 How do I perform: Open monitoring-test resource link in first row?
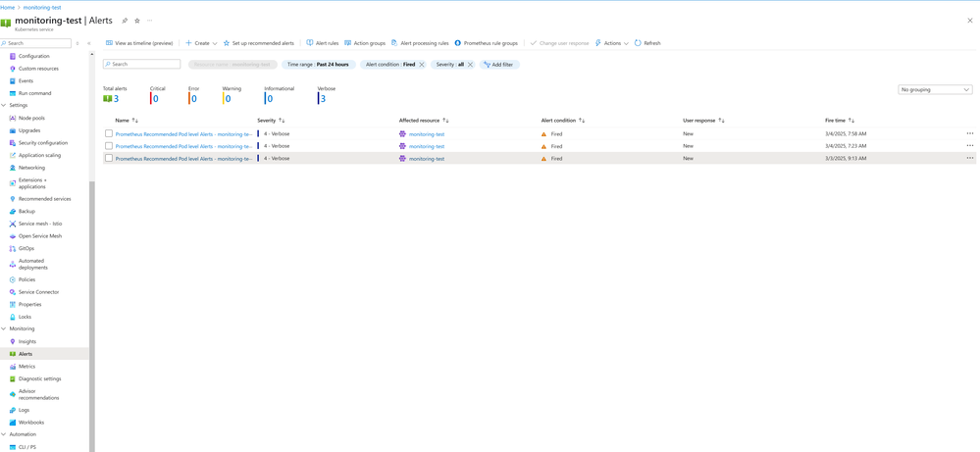tap(427, 133)
